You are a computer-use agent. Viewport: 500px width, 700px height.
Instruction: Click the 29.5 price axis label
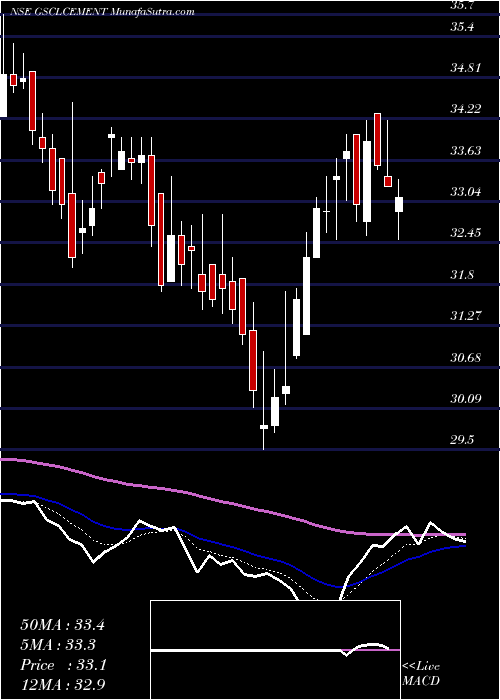[x=462, y=440]
